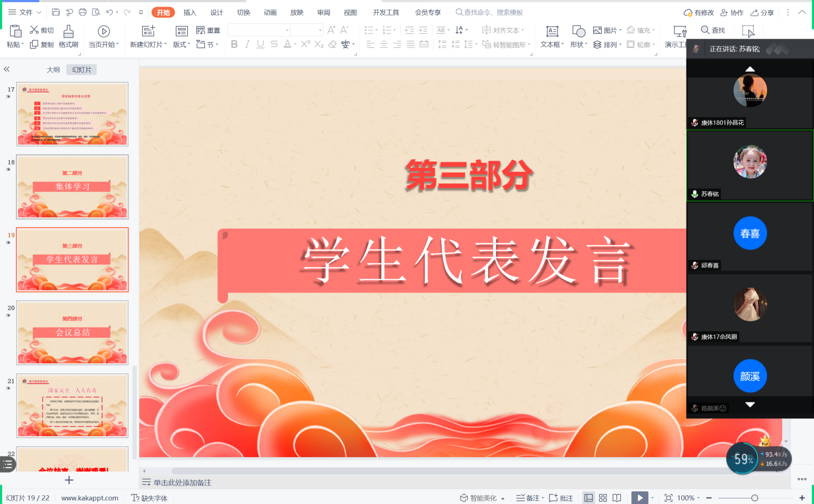Click the Cut (剪切) scissors icon
The image size is (814, 504).
pyautogui.click(x=35, y=30)
